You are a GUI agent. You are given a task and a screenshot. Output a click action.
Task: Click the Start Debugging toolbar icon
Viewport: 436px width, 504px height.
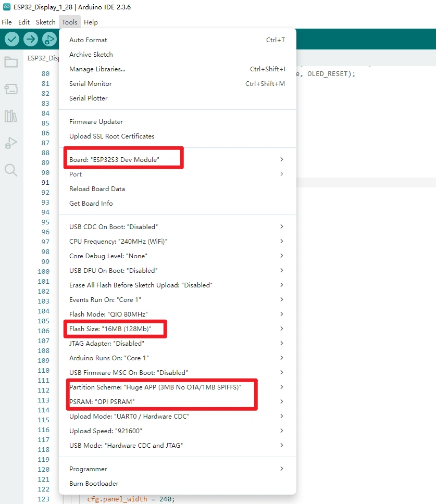(x=49, y=39)
